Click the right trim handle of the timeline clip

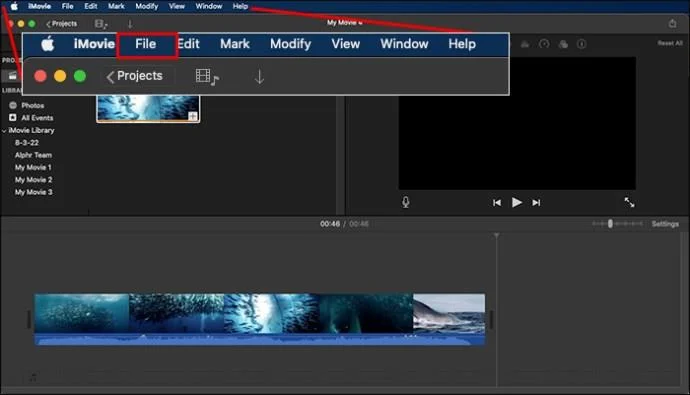(x=491, y=319)
